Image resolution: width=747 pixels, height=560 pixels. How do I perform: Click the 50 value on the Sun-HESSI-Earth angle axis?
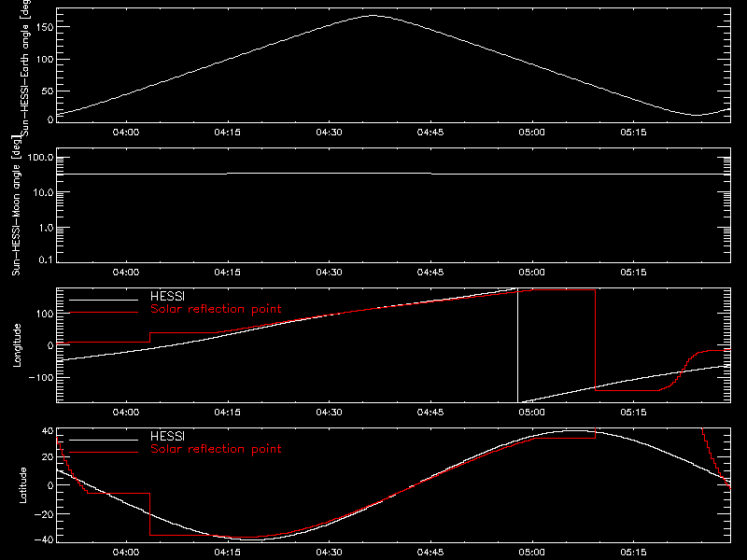(48, 91)
